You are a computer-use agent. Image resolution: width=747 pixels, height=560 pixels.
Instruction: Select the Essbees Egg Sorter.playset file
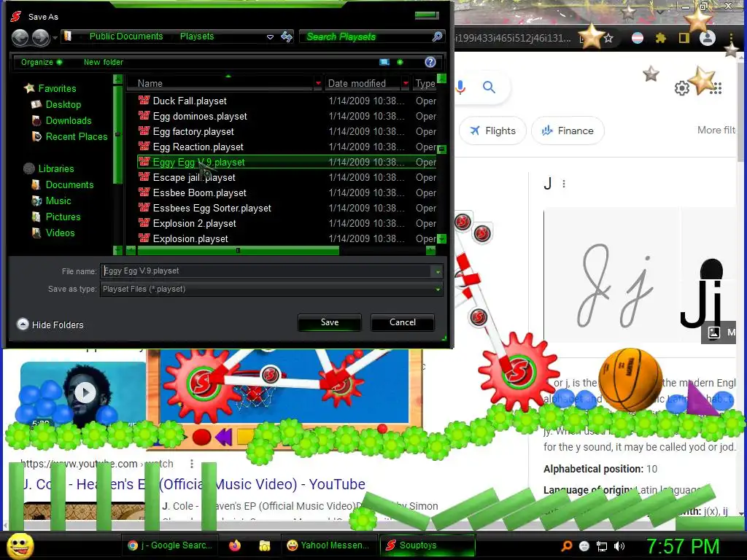[212, 208]
